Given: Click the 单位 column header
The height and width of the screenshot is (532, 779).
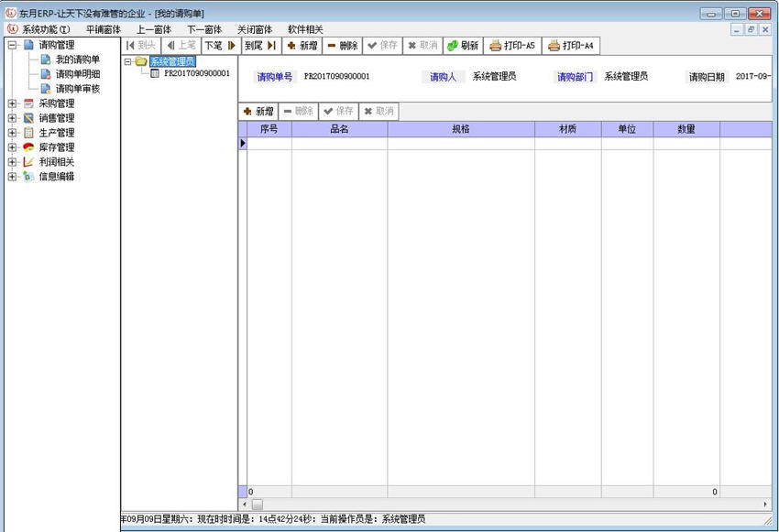Looking at the screenshot, I should click(627, 129).
